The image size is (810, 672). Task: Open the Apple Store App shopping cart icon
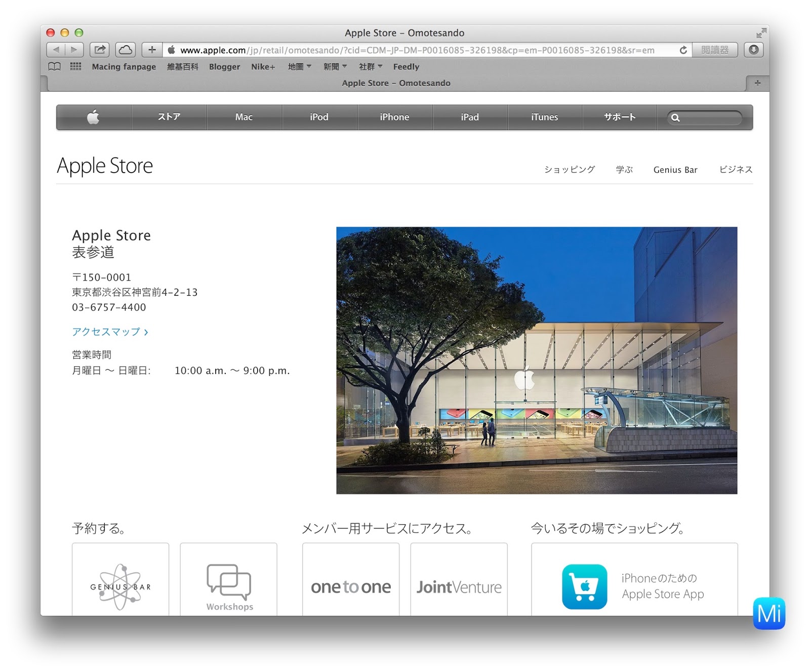tap(584, 585)
